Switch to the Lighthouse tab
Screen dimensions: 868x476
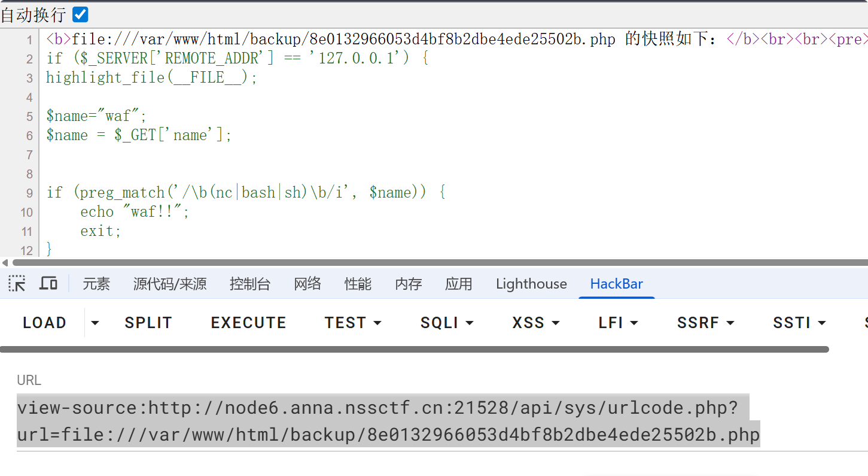[531, 284]
